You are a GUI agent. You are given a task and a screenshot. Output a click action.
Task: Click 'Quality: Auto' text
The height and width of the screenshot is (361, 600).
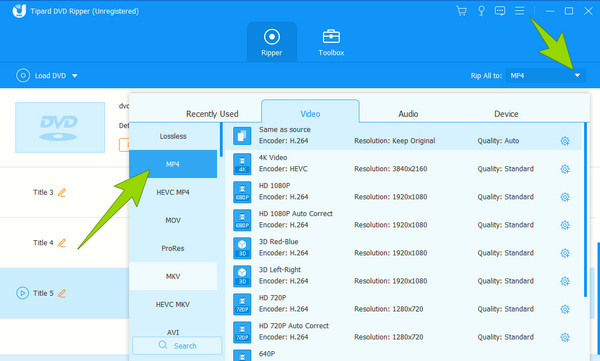[498, 141]
